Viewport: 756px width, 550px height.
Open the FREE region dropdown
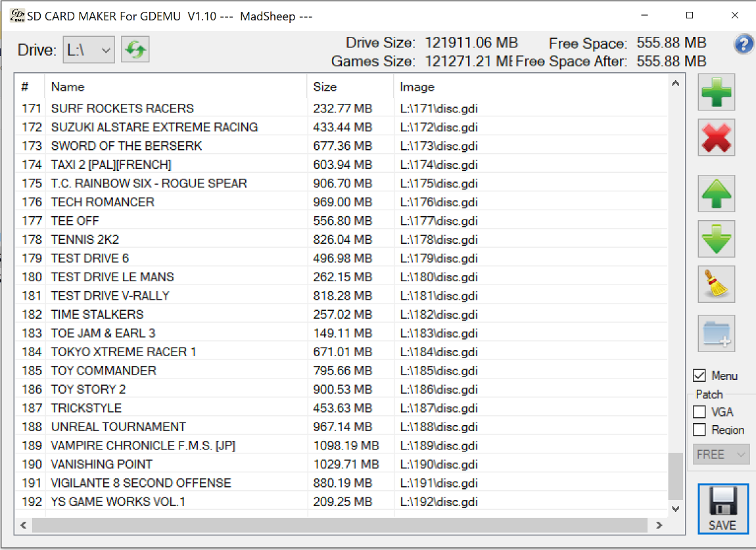721,454
